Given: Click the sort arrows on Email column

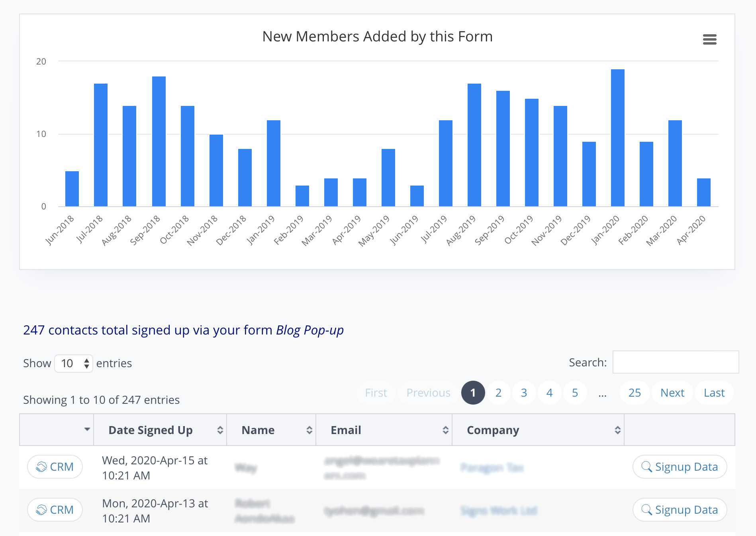Looking at the screenshot, I should pos(445,430).
